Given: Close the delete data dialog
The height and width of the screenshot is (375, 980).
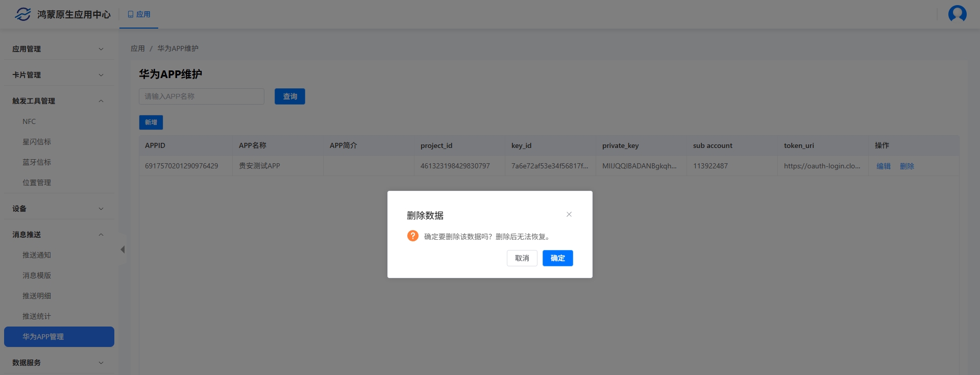Looking at the screenshot, I should coord(569,214).
